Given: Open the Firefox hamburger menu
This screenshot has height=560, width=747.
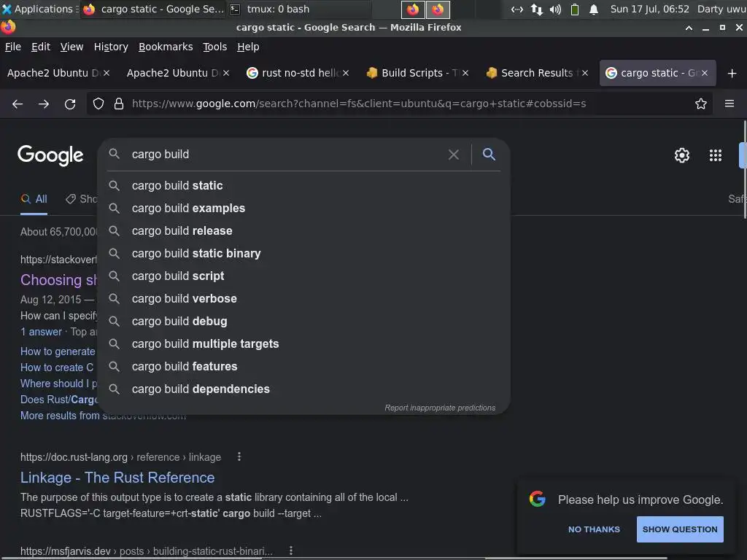Looking at the screenshot, I should (x=729, y=104).
